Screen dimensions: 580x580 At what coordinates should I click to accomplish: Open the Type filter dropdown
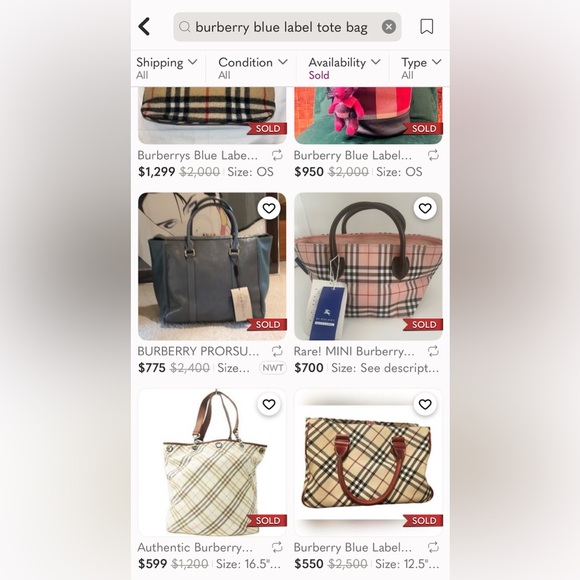421,68
